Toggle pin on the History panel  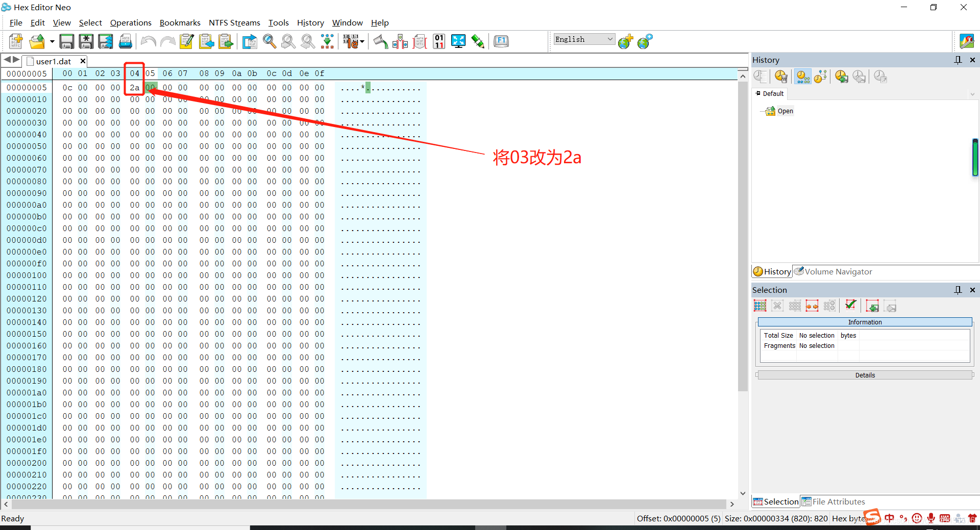click(958, 60)
